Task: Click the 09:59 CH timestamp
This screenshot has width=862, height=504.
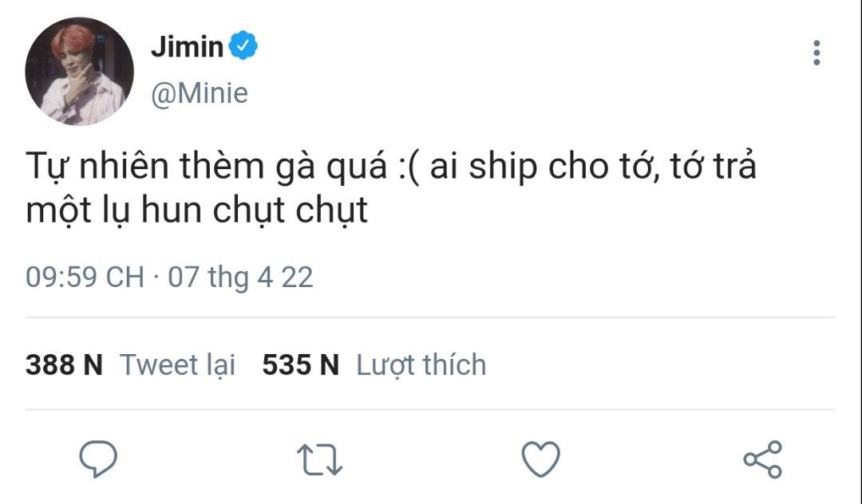Action: pyautogui.click(x=85, y=278)
